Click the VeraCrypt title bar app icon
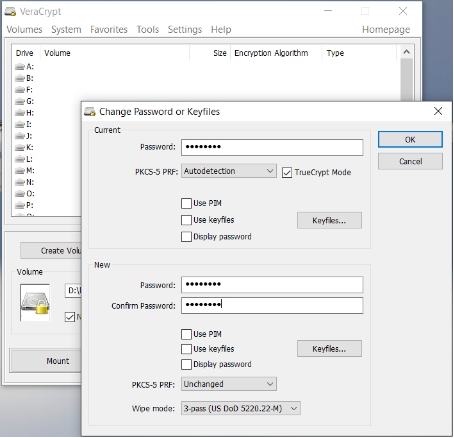This screenshot has height=438, width=454. pos(10,12)
